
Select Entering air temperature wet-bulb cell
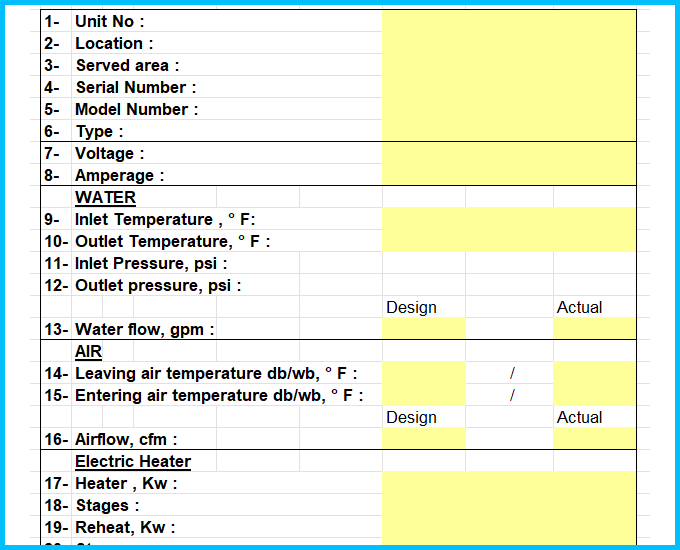(594, 395)
